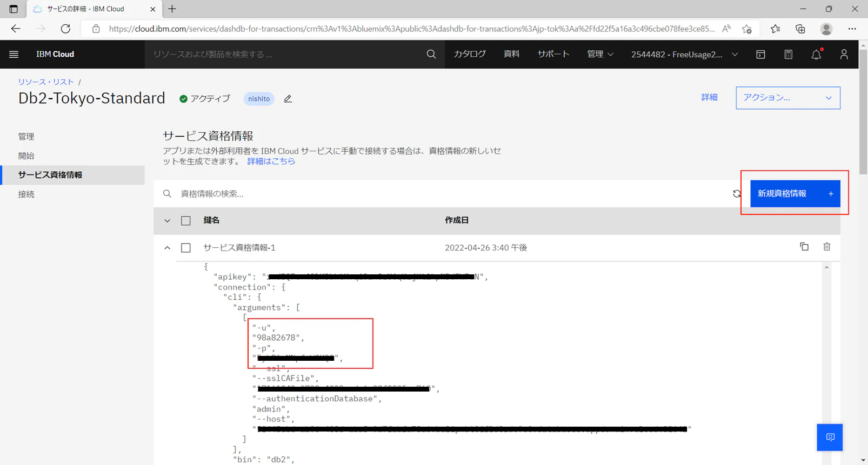Click the 詳細 link near actions
The height and width of the screenshot is (465, 868).
point(710,97)
